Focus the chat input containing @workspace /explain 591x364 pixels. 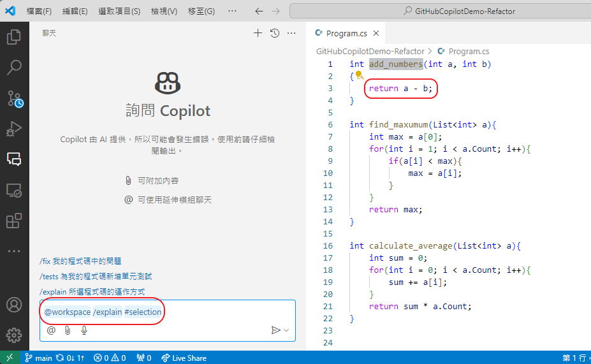coord(167,312)
